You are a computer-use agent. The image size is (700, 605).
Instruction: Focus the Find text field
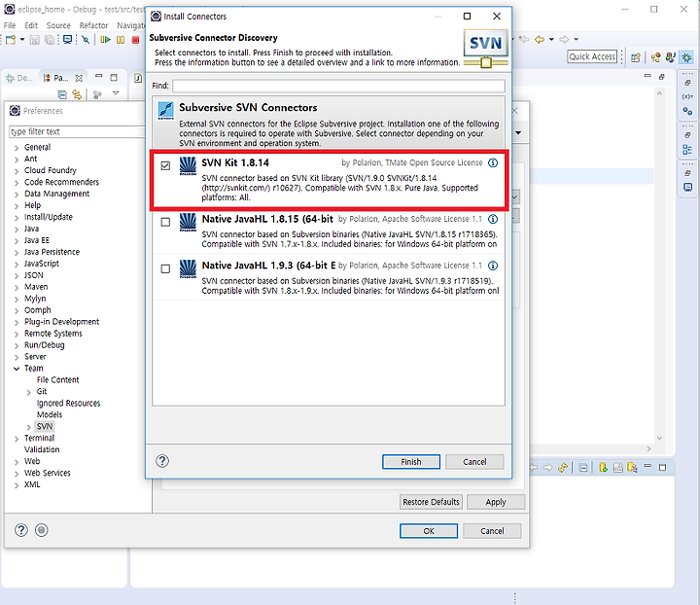coord(339,86)
